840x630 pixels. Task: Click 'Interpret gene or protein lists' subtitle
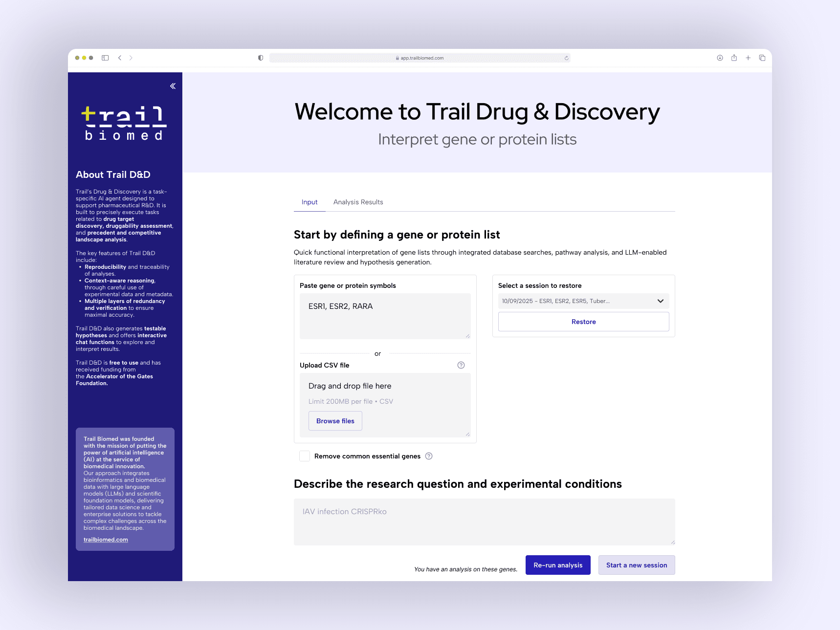477,139
